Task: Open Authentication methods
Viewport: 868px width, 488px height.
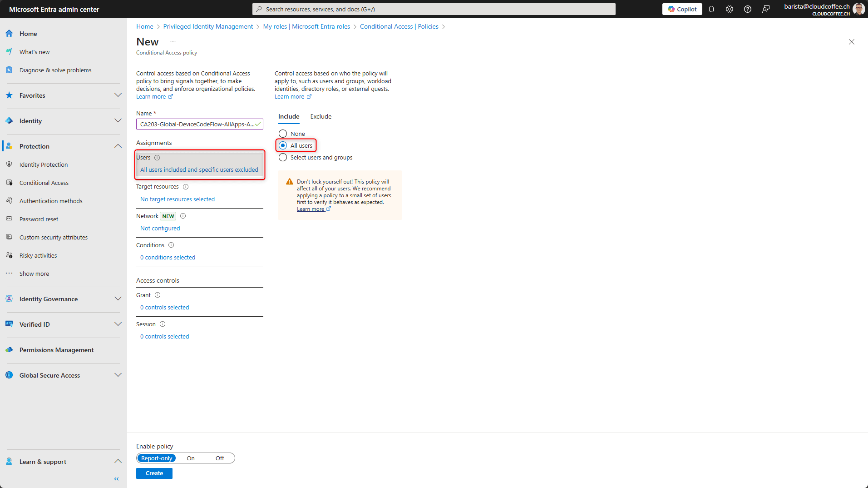Action: coord(50,201)
